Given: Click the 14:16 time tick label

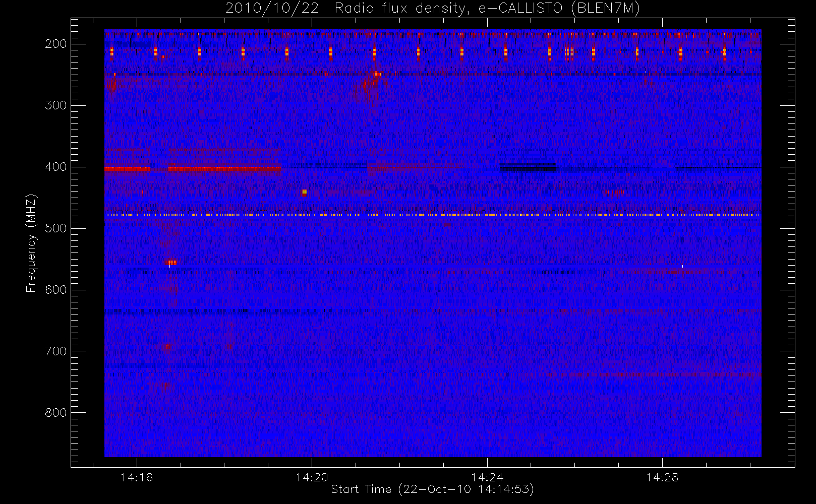Looking at the screenshot, I should [137, 477].
